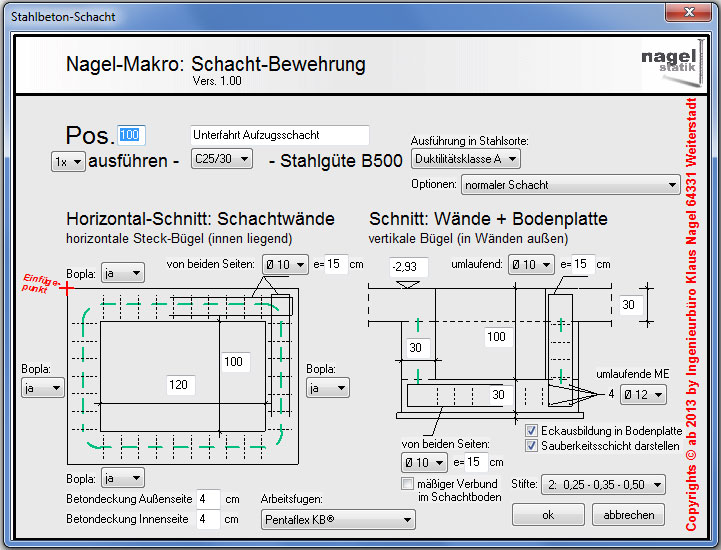
Task: Toggle Sauberkeitsschicht darstellen checkbox
Action: point(532,446)
